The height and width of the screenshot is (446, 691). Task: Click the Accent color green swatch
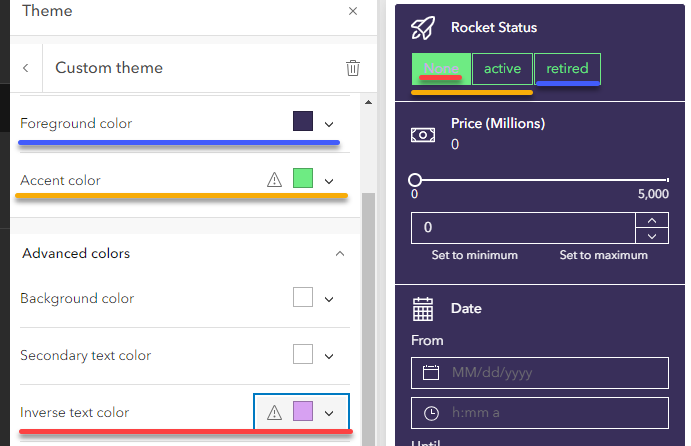click(303, 179)
